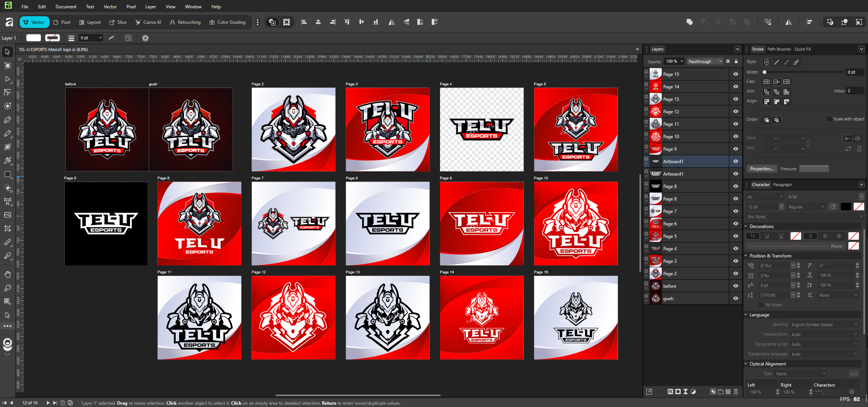Switch to the Path Brushes tab
The height and width of the screenshot is (407, 868).
point(779,49)
